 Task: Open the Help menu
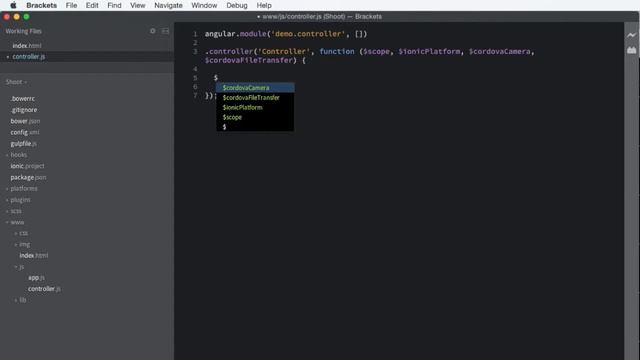click(x=264, y=5)
